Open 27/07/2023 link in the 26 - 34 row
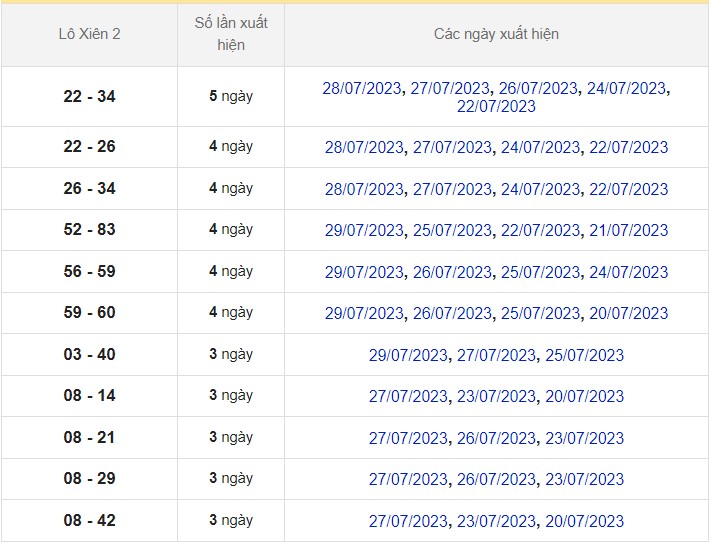The height and width of the screenshot is (545, 712). [452, 189]
